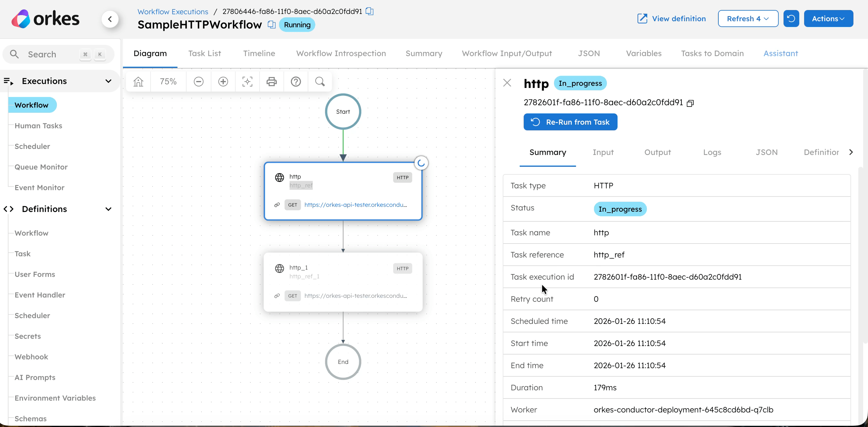This screenshot has height=427, width=868.
Task: Reset diagram view with the home icon
Action: (138, 81)
